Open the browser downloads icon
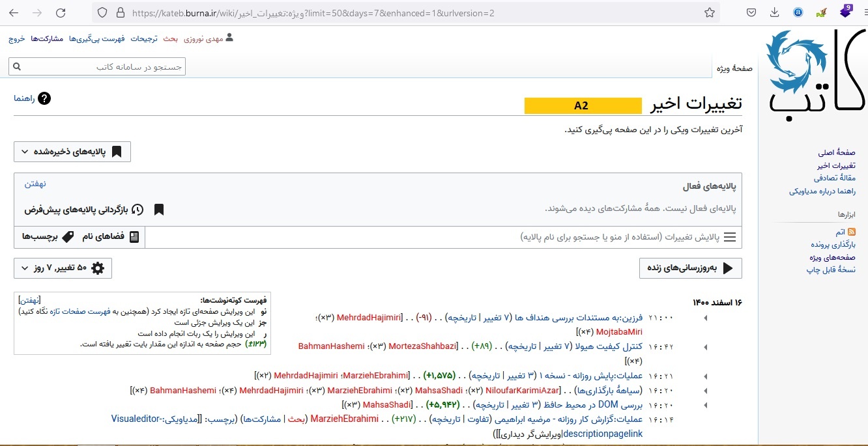868x446 pixels. coord(774,12)
